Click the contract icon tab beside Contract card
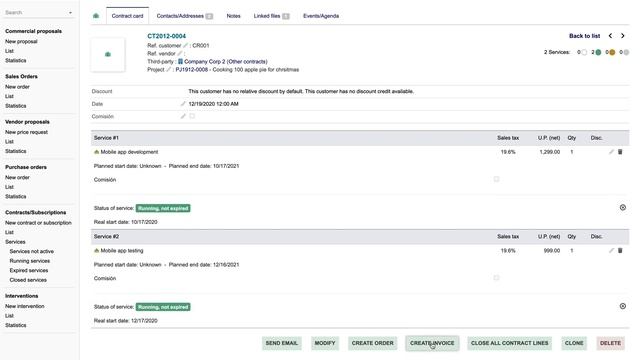The width and height of the screenshot is (640, 360). [x=96, y=16]
